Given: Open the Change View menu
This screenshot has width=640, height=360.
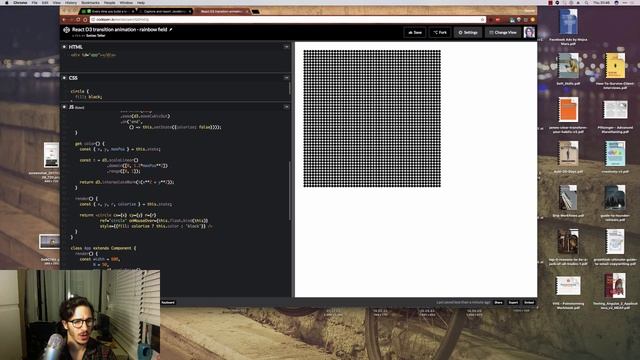Looking at the screenshot, I should (503, 32).
